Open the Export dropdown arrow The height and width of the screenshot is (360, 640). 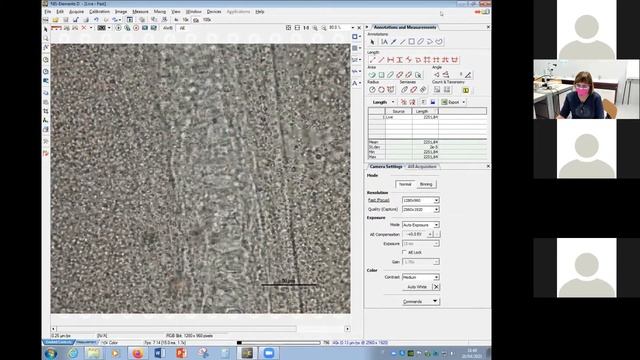tap(464, 102)
